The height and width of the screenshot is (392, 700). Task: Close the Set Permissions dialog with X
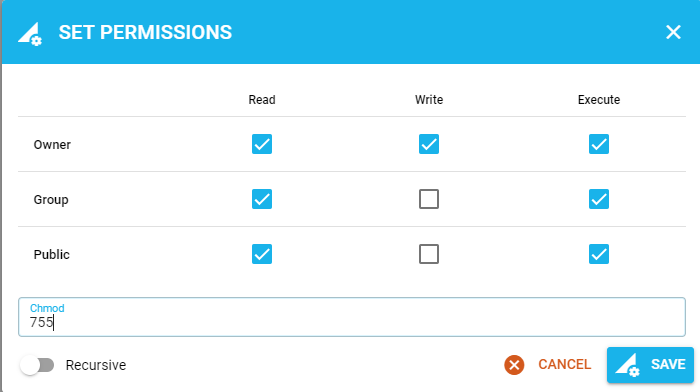(x=673, y=32)
